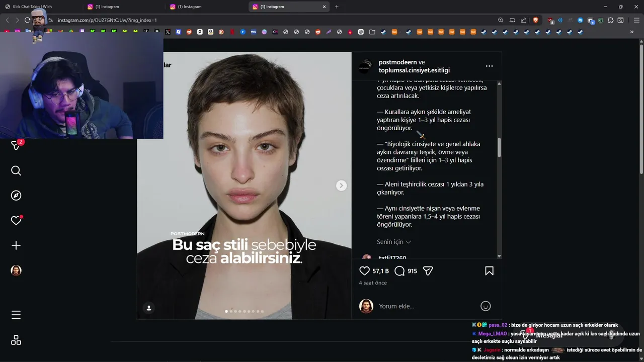The width and height of the screenshot is (644, 362).
Task: Open the heart notifications in the sidebar
Action: pos(16,220)
